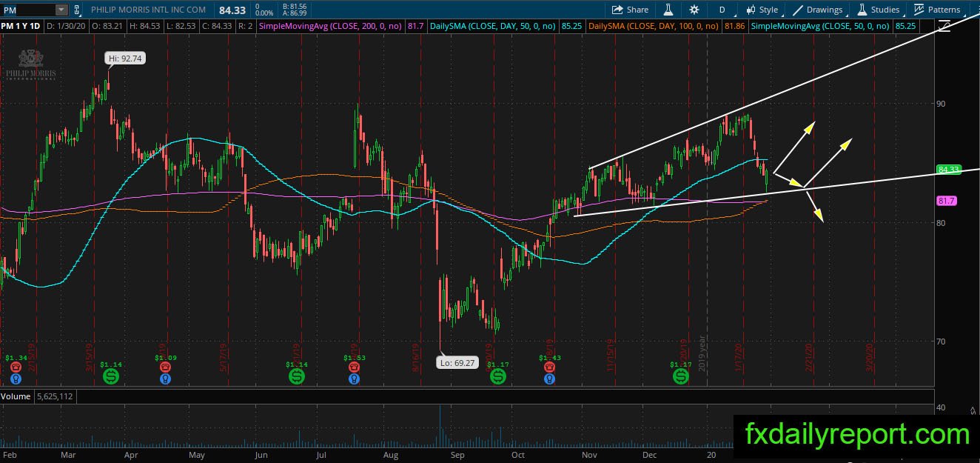Click the 5,625,112 volume value
Image resolution: width=980 pixels, height=463 pixels.
(56, 396)
